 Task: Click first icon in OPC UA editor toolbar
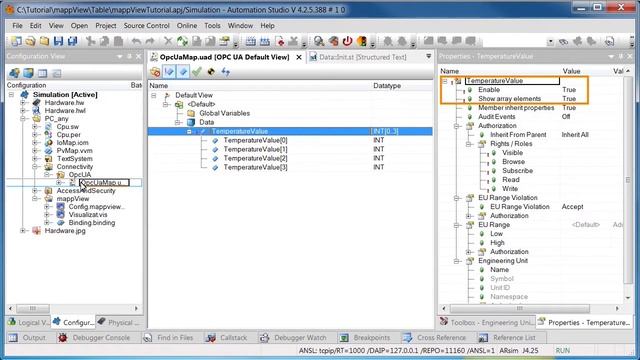(155, 72)
